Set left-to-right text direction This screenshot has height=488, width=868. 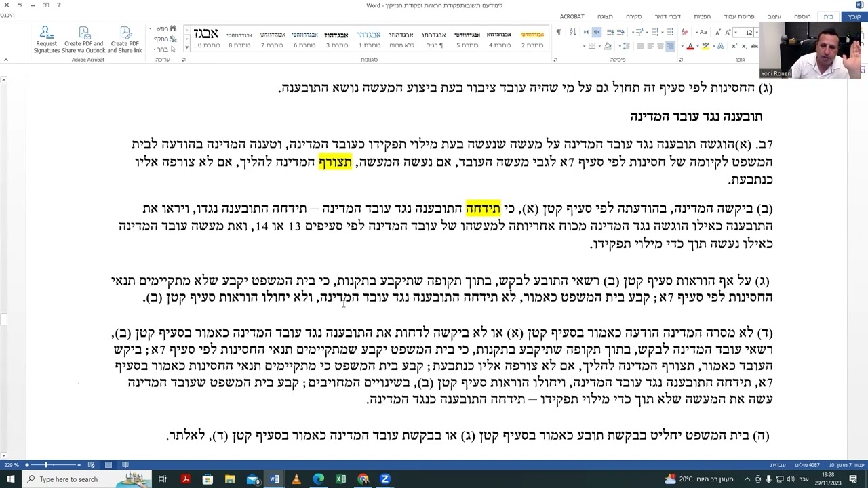(x=585, y=32)
